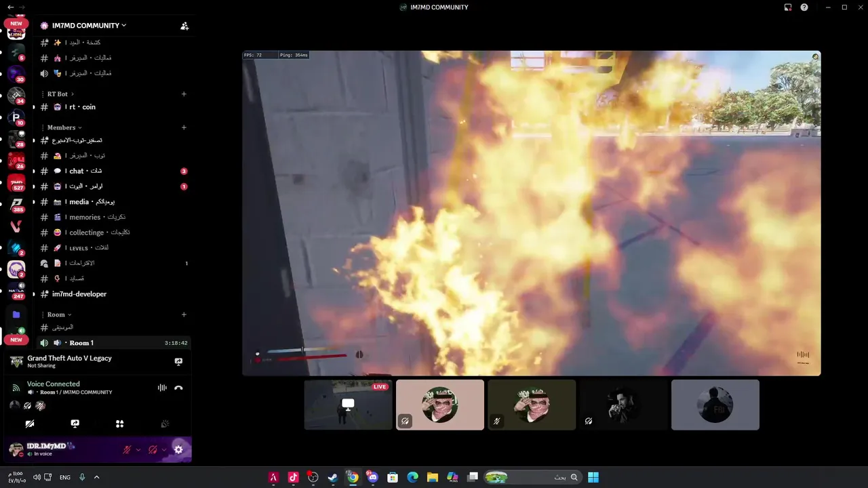This screenshot has height=488, width=868.
Task: Select the pink background participant tile
Action: (x=440, y=405)
